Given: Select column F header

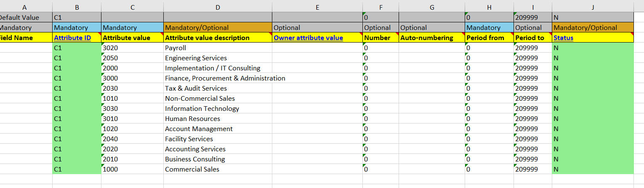Looking at the screenshot, I should [x=381, y=7].
